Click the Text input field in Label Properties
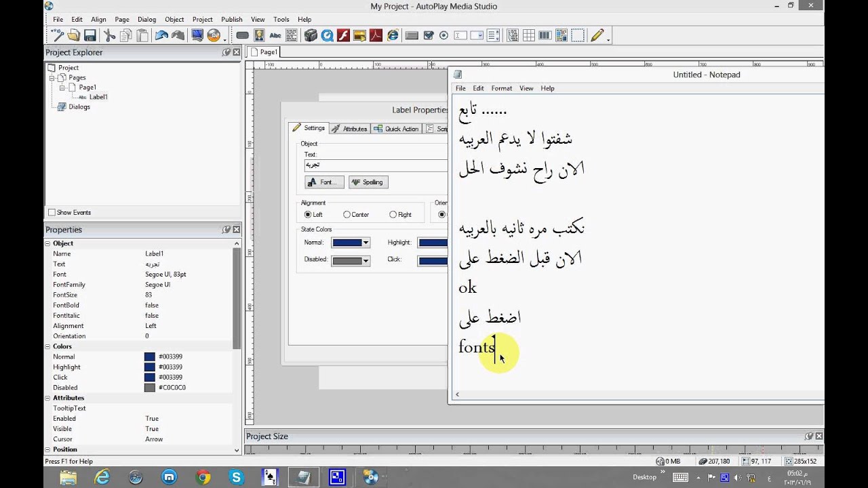Screen dimensions: 868x488 pos(376,165)
